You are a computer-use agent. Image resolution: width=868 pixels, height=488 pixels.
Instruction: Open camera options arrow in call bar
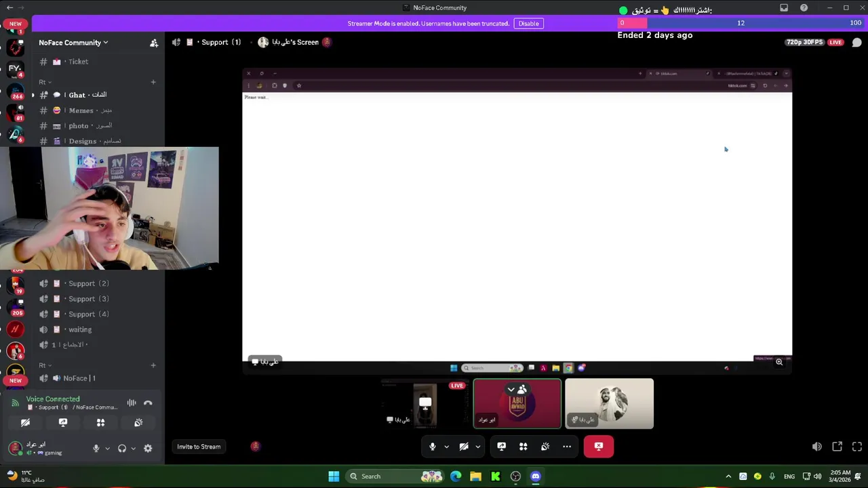click(x=477, y=447)
